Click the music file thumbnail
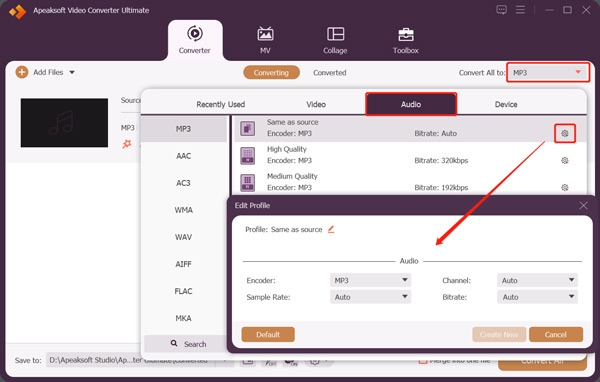The height and width of the screenshot is (382, 600). click(x=64, y=122)
